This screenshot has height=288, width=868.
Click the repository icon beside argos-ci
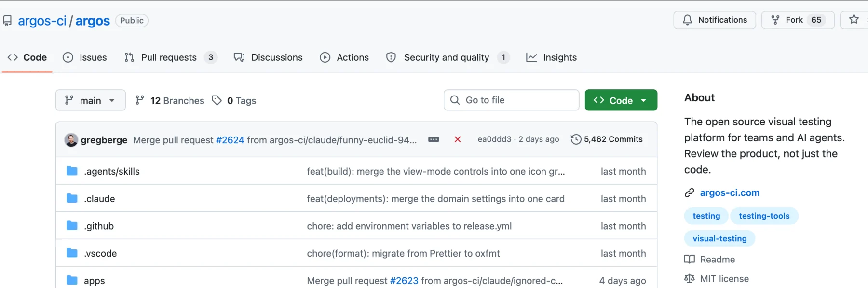pyautogui.click(x=7, y=21)
